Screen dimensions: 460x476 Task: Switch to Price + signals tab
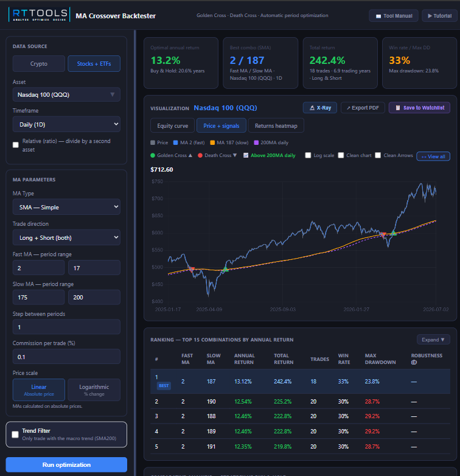tap(221, 125)
